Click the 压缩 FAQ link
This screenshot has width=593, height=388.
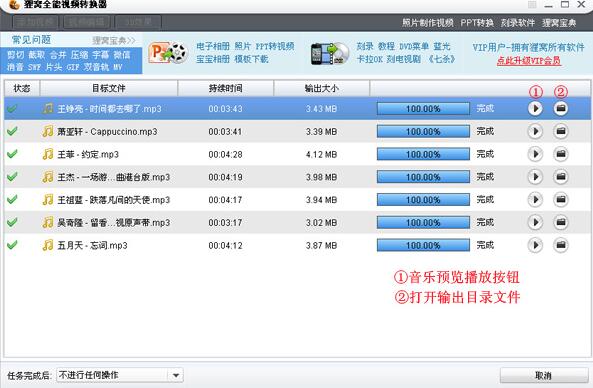click(79, 55)
